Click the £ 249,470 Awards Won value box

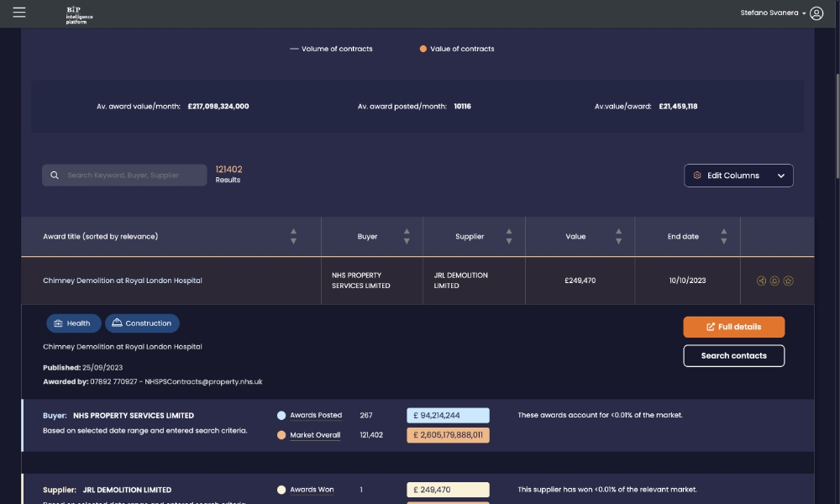tap(448, 490)
